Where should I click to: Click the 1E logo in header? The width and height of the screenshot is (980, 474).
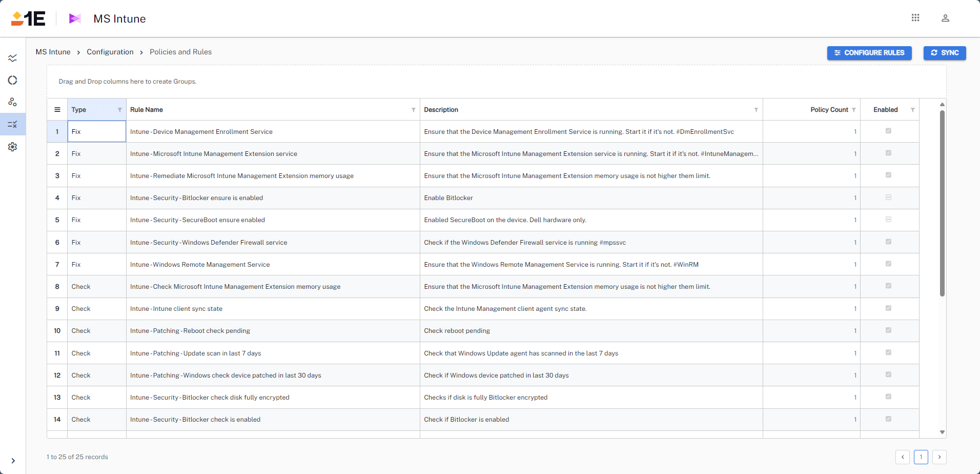click(x=28, y=18)
